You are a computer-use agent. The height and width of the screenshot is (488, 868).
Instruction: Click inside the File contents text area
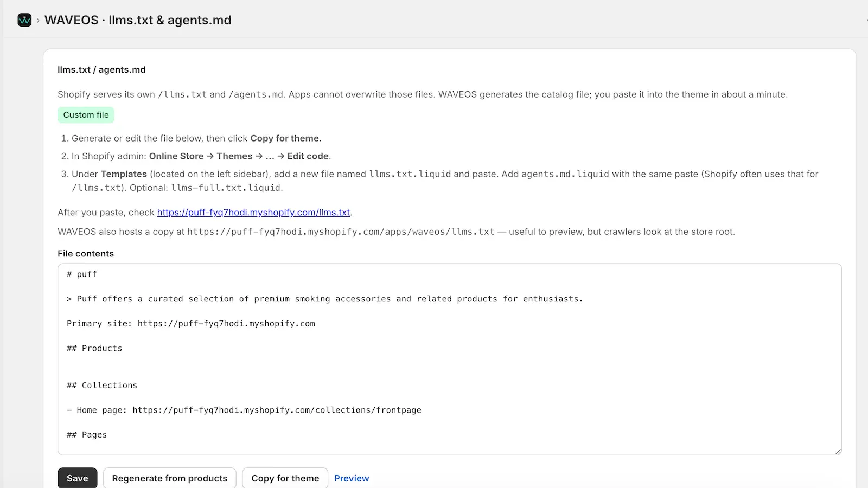coord(449,359)
